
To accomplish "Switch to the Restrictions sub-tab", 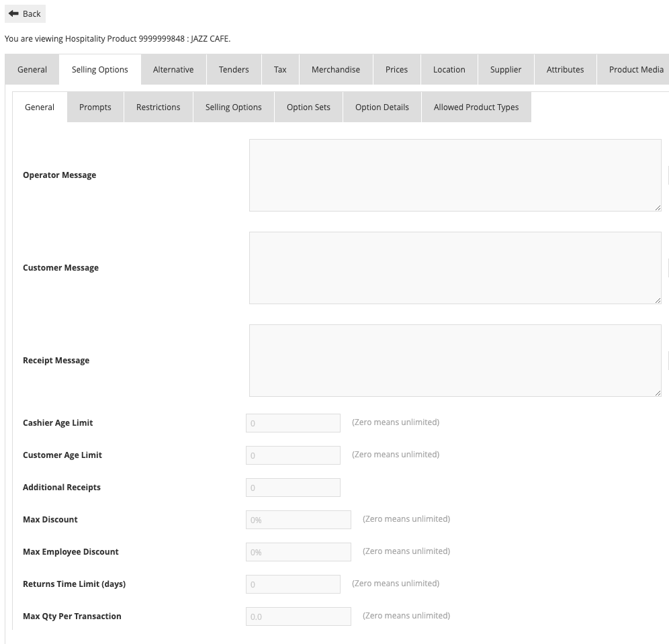I will pyautogui.click(x=159, y=107).
